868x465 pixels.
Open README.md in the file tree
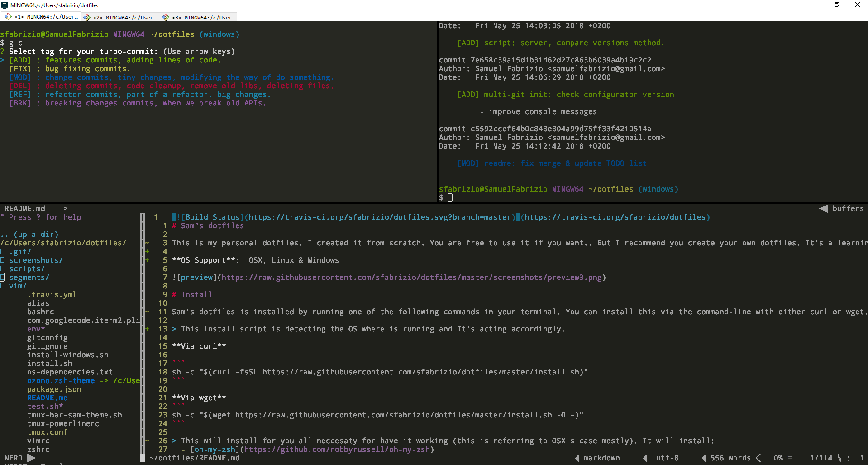(x=47, y=398)
